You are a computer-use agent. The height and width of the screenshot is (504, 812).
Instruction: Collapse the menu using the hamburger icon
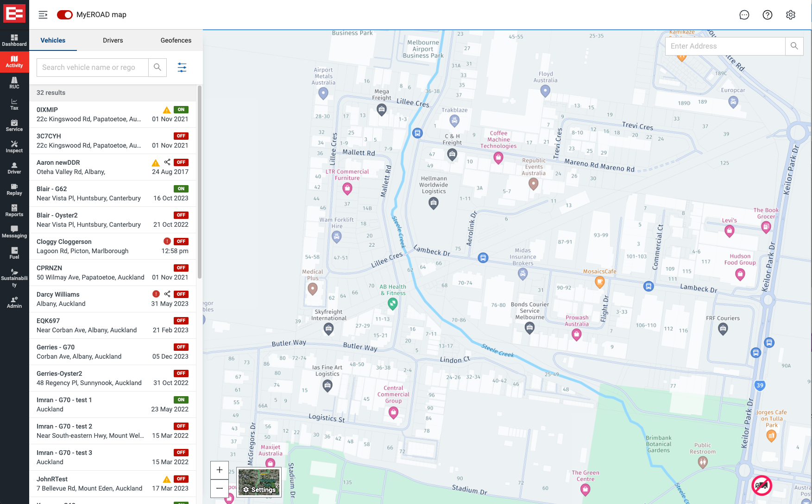(x=43, y=15)
